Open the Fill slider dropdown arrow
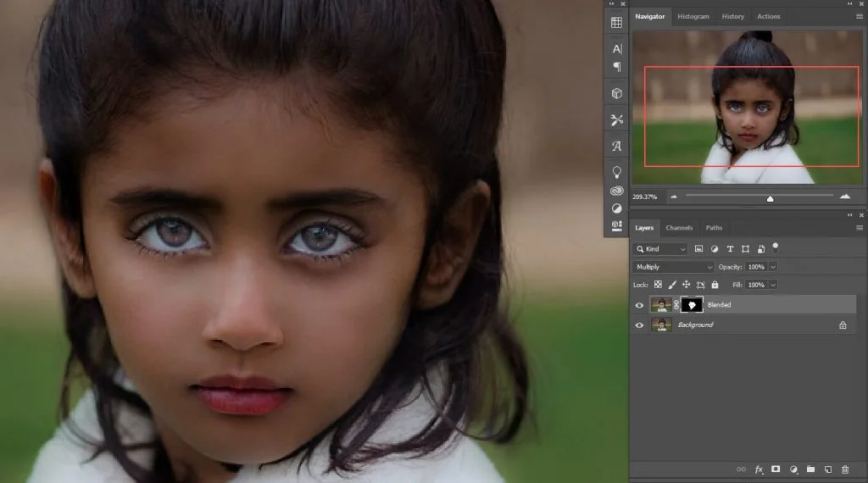The image size is (868, 483). click(773, 285)
